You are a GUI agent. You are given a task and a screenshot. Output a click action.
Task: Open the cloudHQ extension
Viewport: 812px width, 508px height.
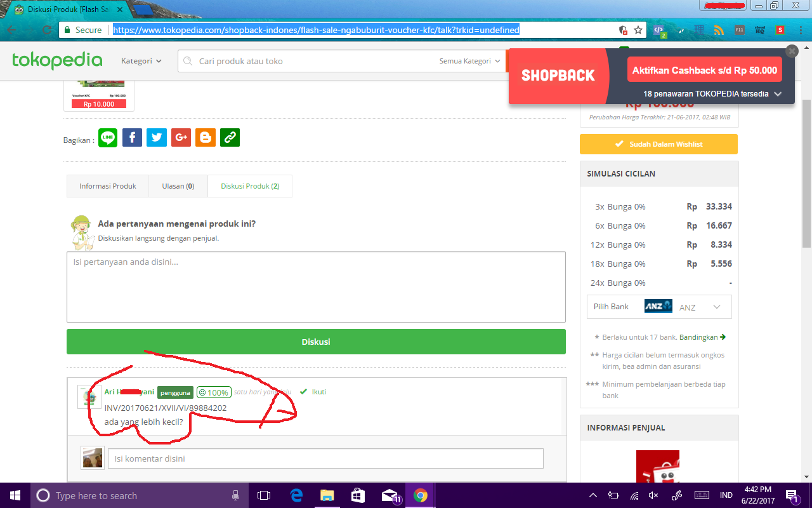pos(759,30)
